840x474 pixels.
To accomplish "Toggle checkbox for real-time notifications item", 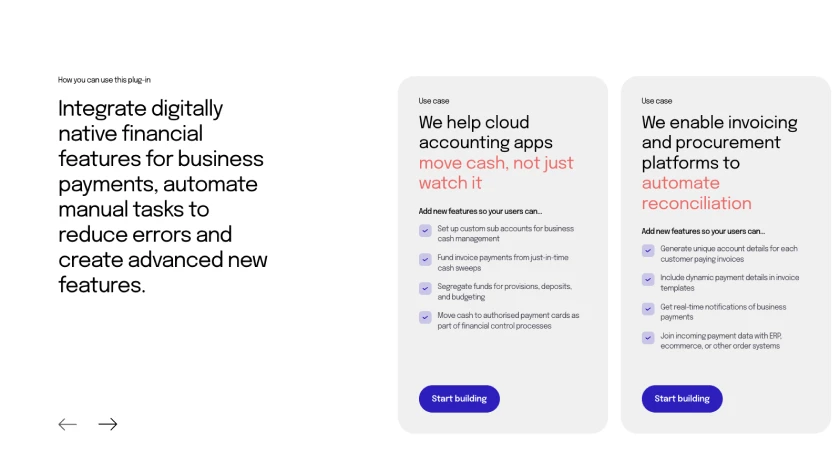I will [648, 309].
